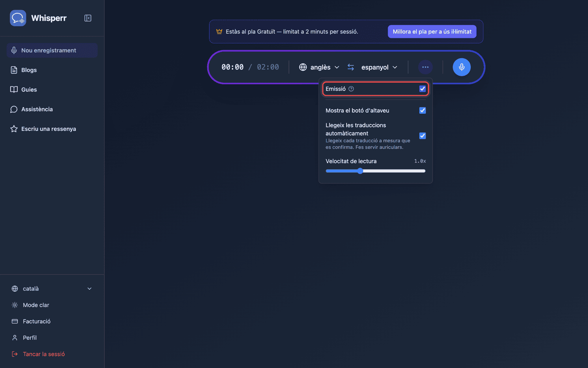588x368 pixels.
Task: Click the Facturació card icon
Action: click(15, 321)
